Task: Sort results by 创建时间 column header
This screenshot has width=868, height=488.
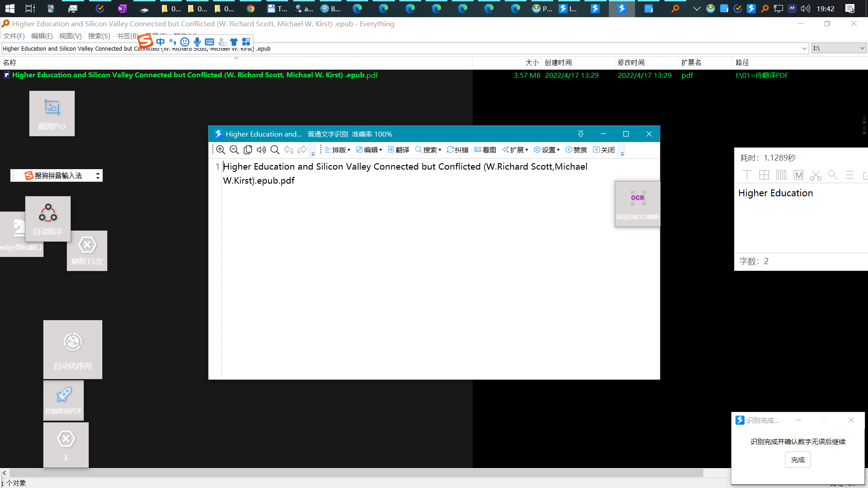Action: (x=578, y=62)
